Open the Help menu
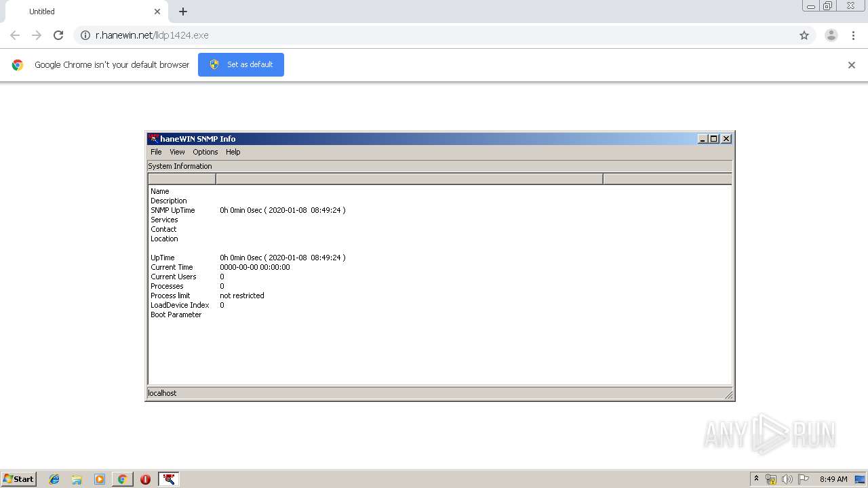868x488 pixels. tap(233, 152)
